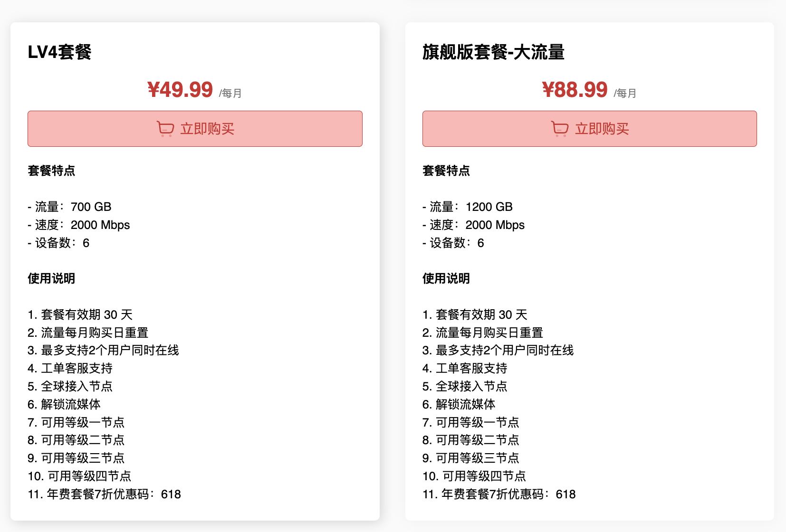Select the 流量 700 GB feature line

click(x=69, y=207)
